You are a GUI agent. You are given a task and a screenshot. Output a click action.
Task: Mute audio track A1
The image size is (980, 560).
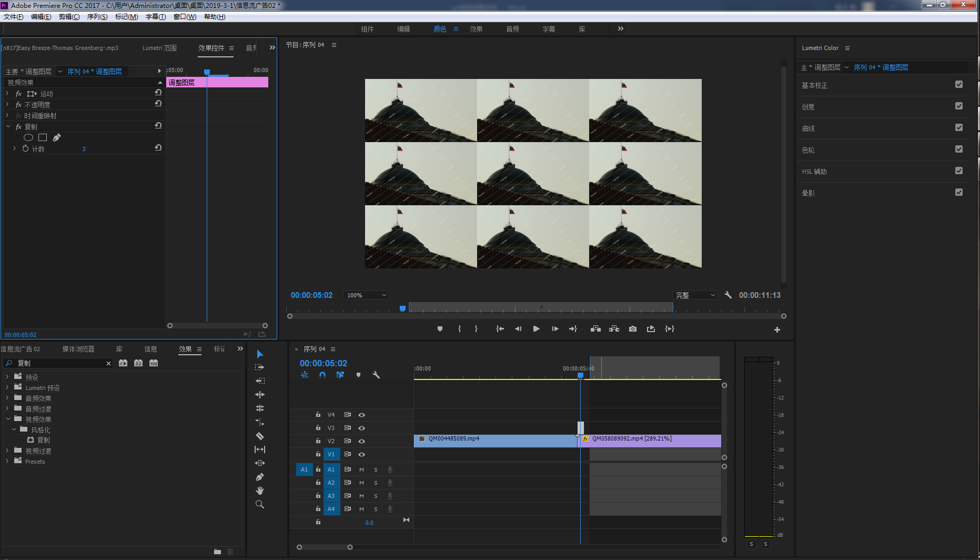tap(361, 469)
